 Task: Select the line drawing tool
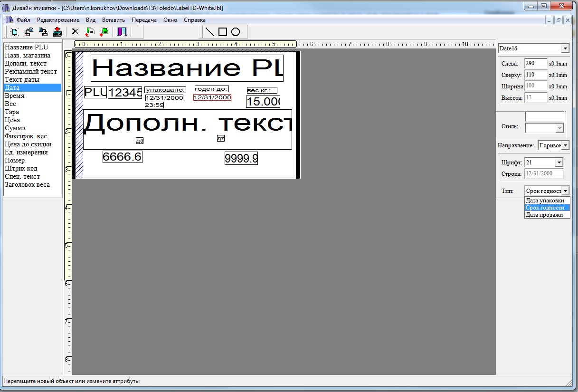[209, 32]
